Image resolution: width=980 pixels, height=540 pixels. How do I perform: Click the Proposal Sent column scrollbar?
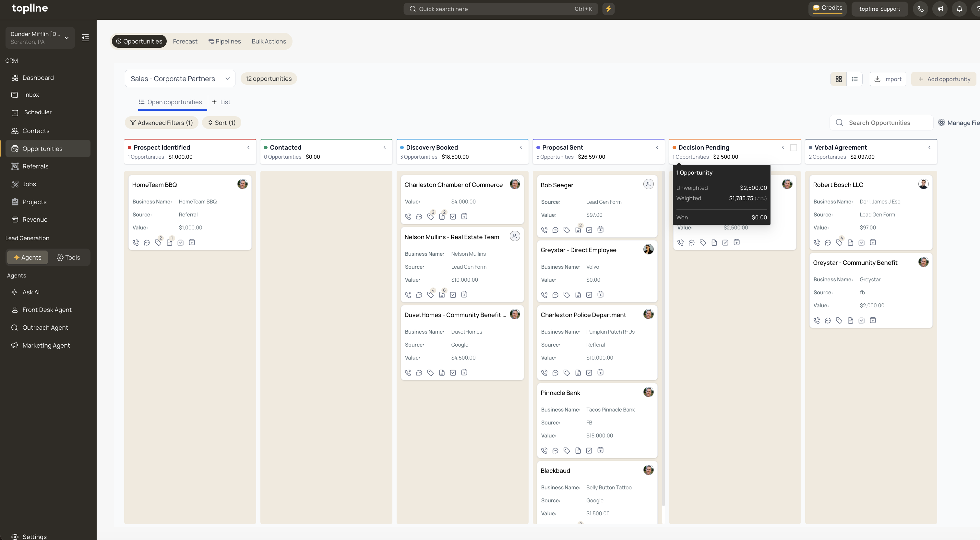663,339
